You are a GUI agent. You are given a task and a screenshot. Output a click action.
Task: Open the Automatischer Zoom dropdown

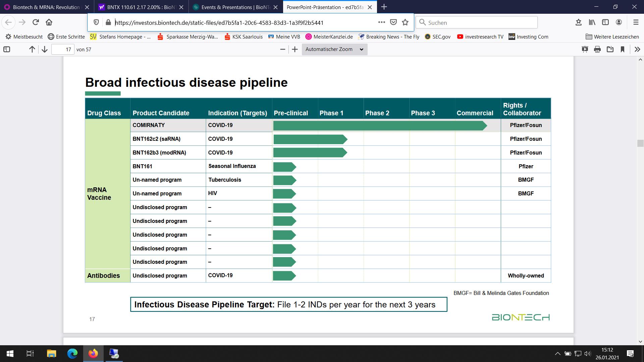tap(334, 49)
